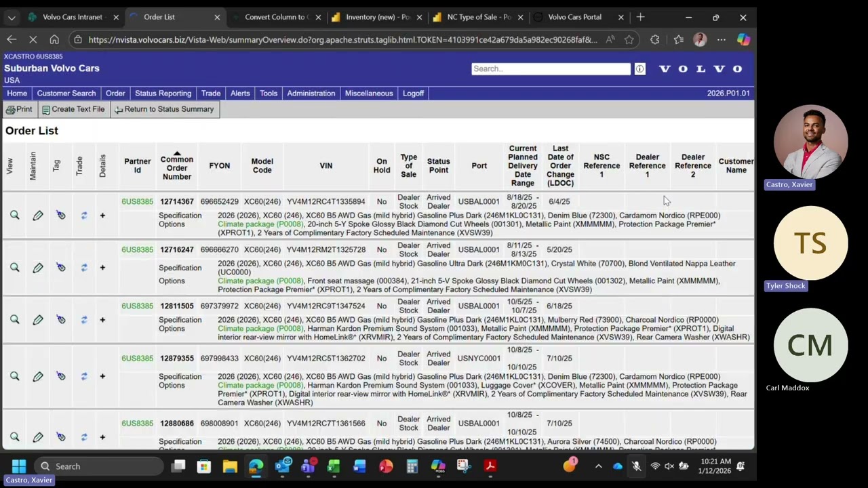This screenshot has height=488, width=868.
Task: Click tag icon for order 12714367
Action: (x=61, y=216)
